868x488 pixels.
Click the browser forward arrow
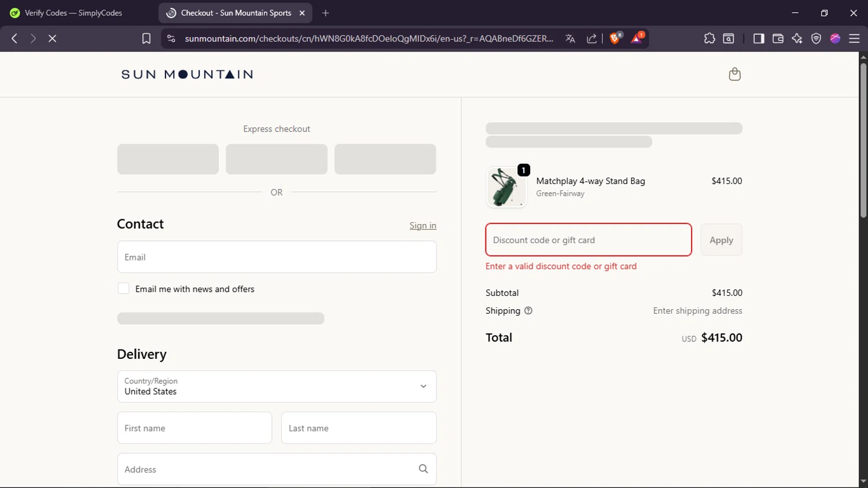coord(33,38)
